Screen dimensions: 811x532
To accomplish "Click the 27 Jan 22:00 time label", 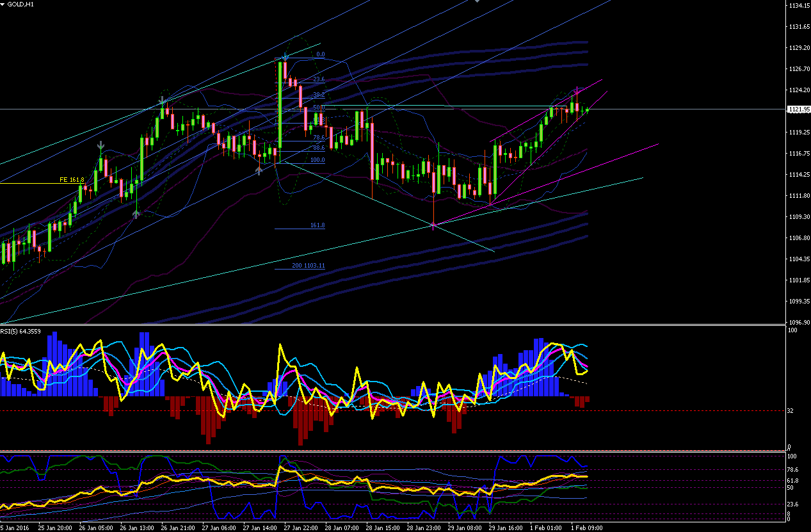I will point(301,528).
